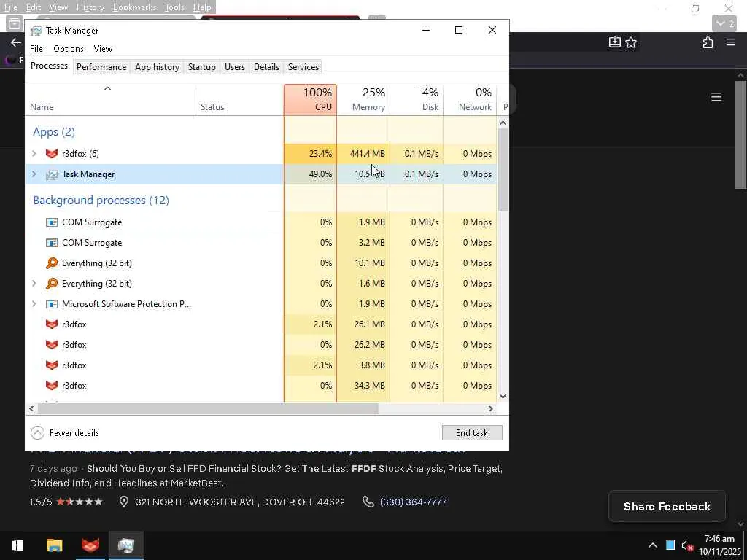Image resolution: width=747 pixels, height=560 pixels.
Task: Switch to the Startup tab
Action: pyautogui.click(x=201, y=67)
